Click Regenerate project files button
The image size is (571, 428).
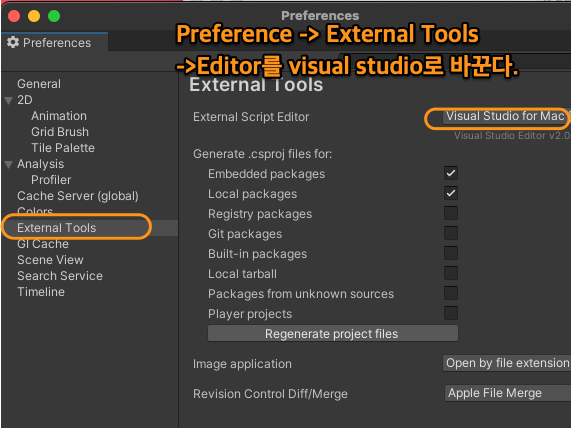(x=333, y=334)
